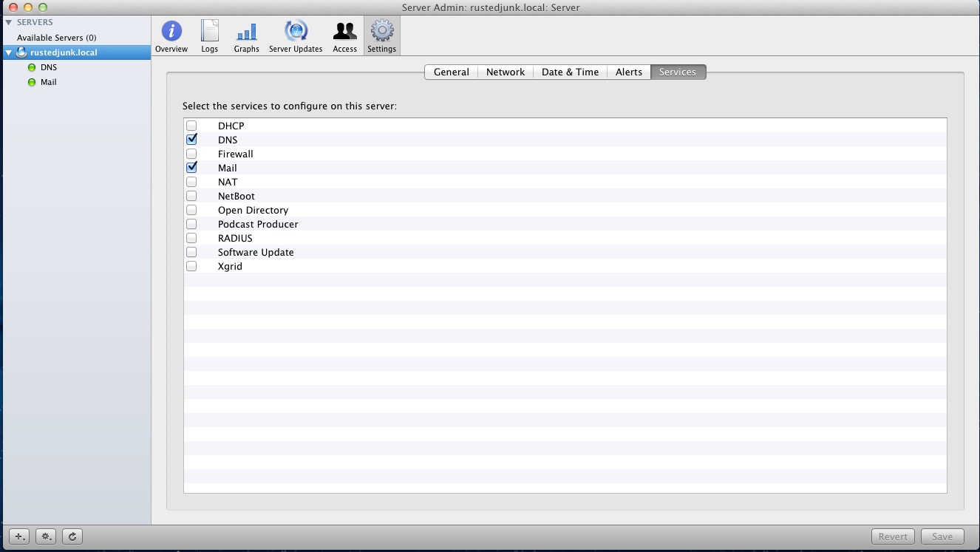980x552 pixels.
Task: Uncheck the Mail service checkbox
Action: [191, 168]
